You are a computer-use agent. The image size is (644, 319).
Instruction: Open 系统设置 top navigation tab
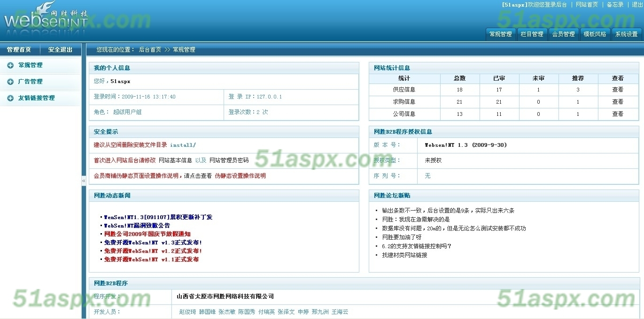tap(627, 34)
